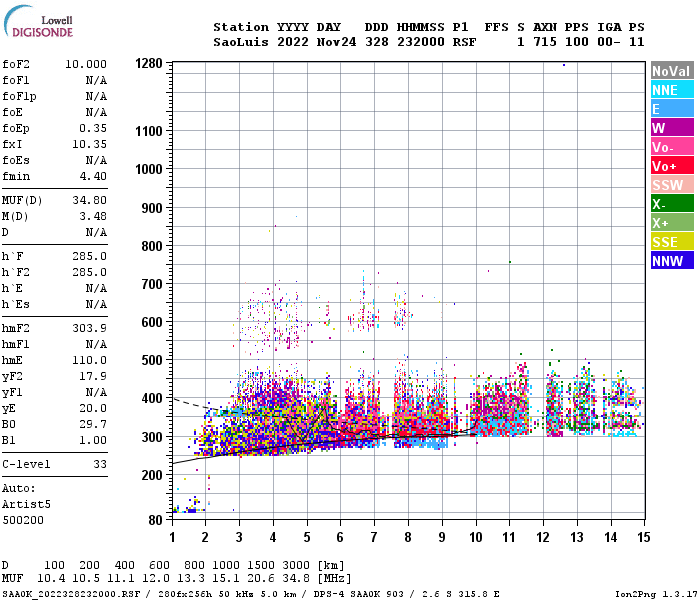Viewport: 700px width, 600px height.
Task: Select the Vo- pink legend swatch
Action: (672, 147)
